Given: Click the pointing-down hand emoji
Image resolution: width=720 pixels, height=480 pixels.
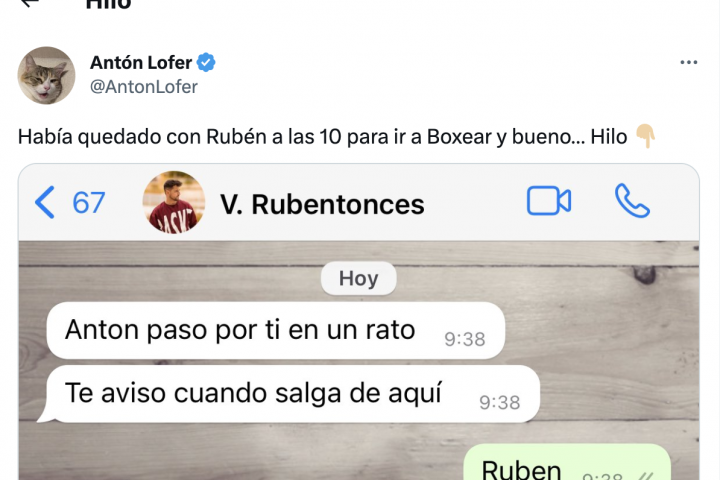Looking at the screenshot, I should [645, 136].
